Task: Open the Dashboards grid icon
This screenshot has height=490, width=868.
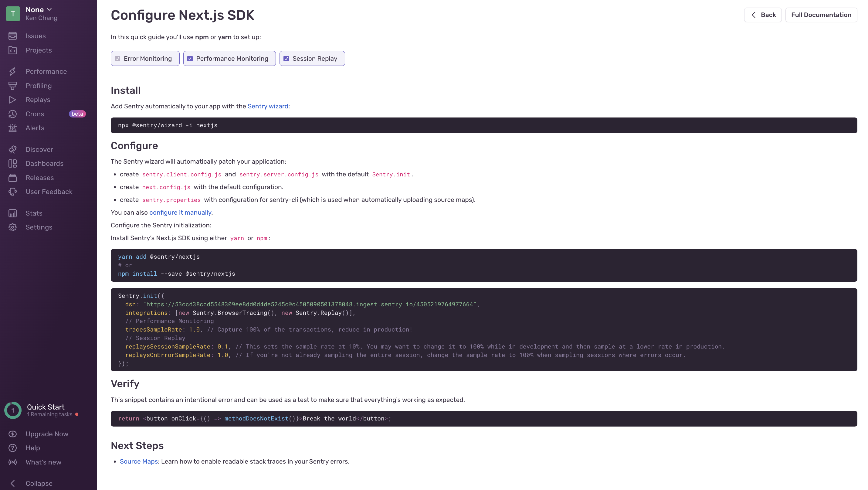Action: point(12,163)
